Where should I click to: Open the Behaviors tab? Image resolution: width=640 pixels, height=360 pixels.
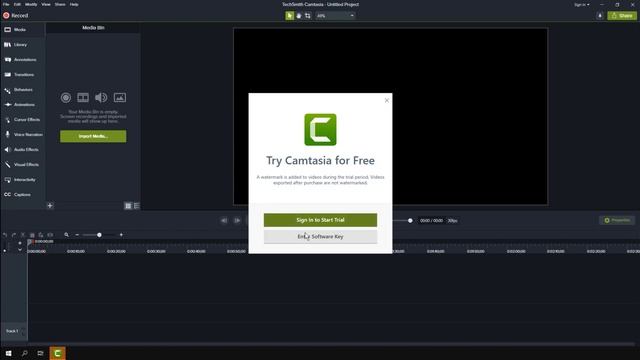(22, 90)
